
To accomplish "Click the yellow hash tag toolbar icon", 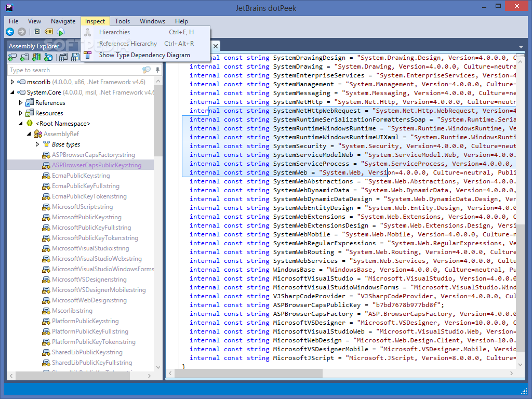I will [49, 32].
